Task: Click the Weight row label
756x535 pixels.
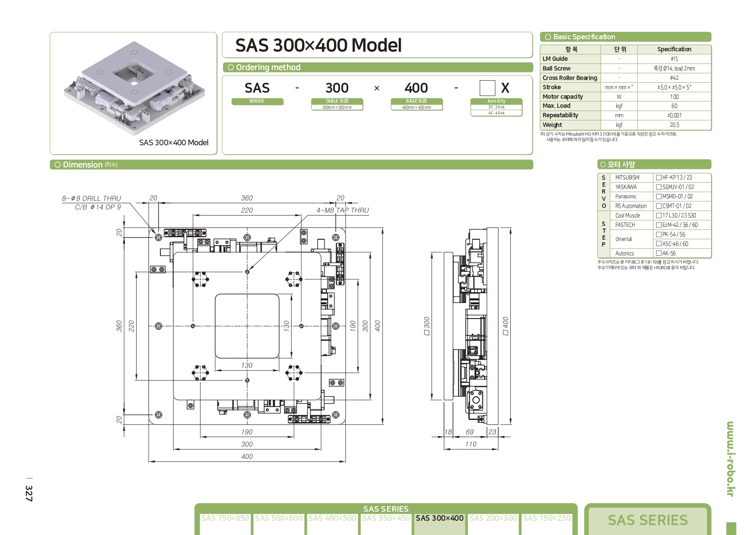Action: tap(552, 125)
